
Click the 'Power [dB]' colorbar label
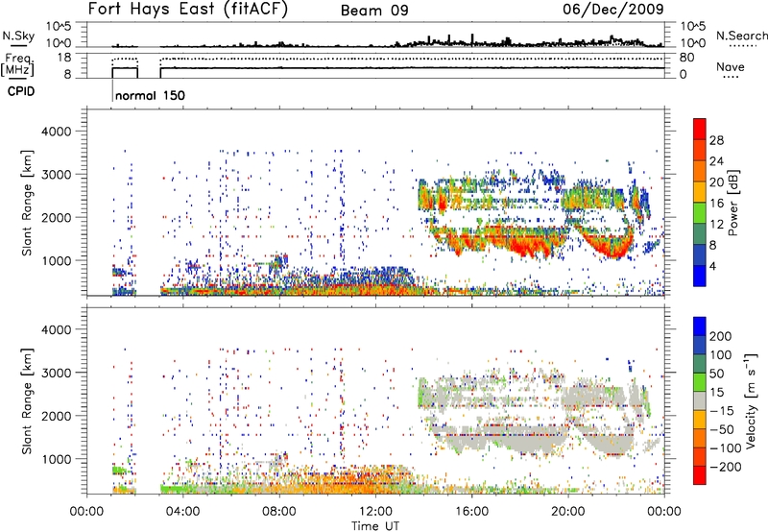click(x=733, y=203)
